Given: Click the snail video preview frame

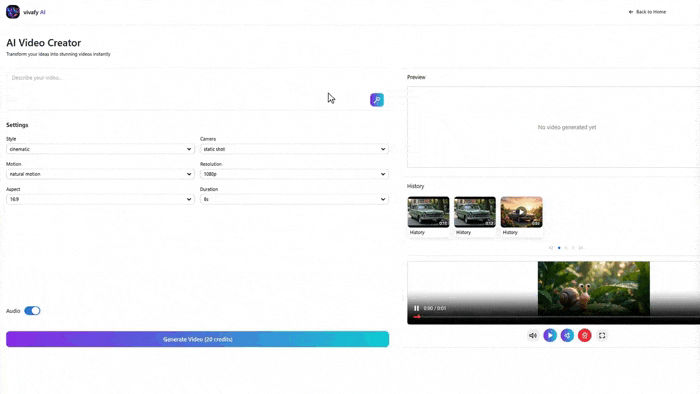Looking at the screenshot, I should 594,288.
